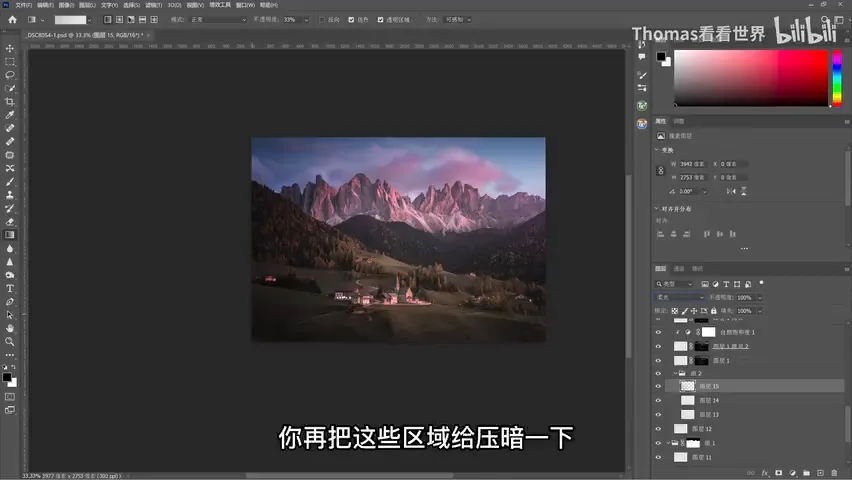Pick a color in the red color field
This screenshot has height=480, width=852.
click(x=751, y=78)
